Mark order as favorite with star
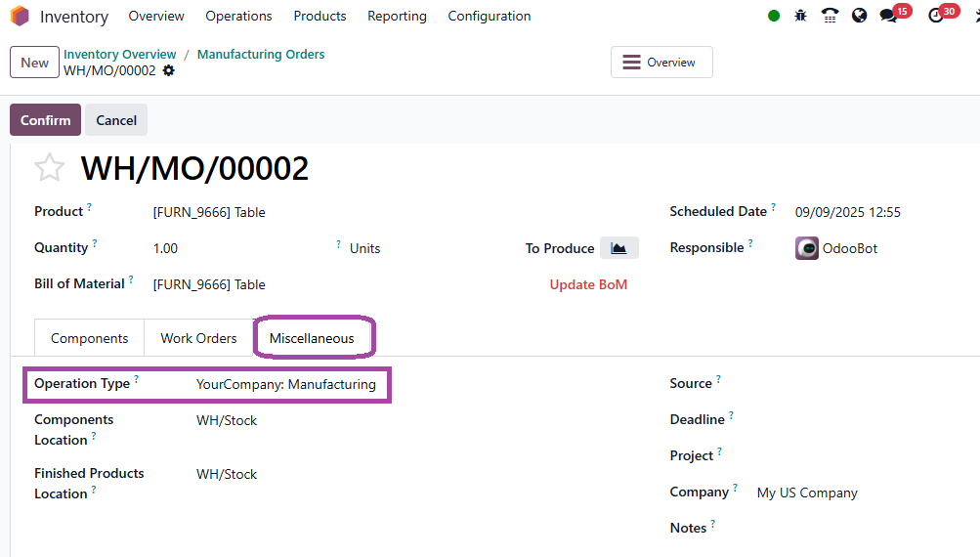Viewport: 980px width, 557px height. (49, 167)
